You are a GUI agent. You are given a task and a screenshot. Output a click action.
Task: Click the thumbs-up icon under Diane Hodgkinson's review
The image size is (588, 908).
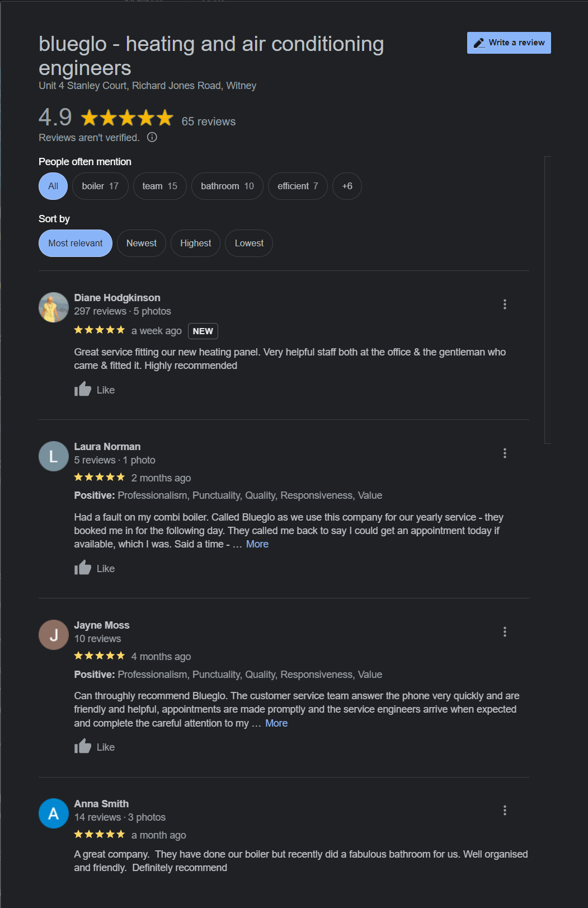(82, 389)
